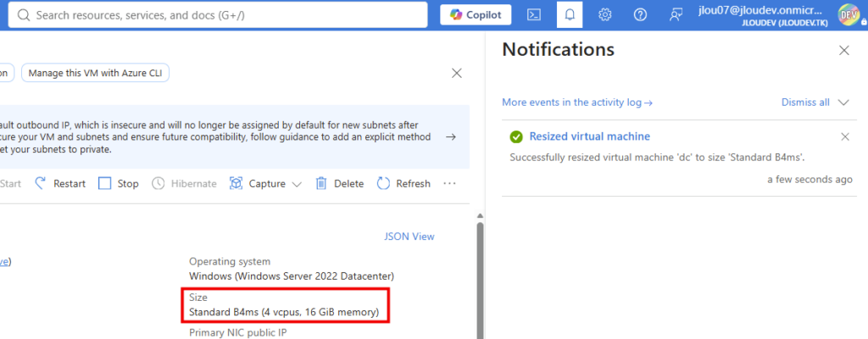Open the toolbar more options ellipsis
The width and height of the screenshot is (868, 339).
[449, 184]
